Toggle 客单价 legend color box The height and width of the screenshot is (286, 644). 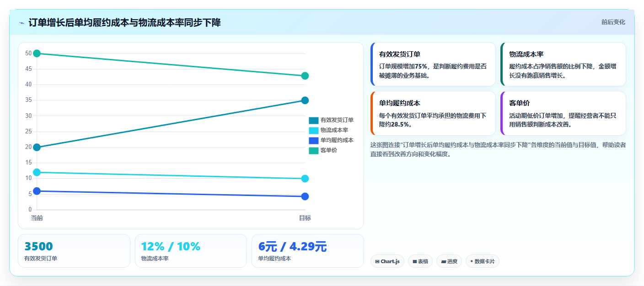[313, 150]
